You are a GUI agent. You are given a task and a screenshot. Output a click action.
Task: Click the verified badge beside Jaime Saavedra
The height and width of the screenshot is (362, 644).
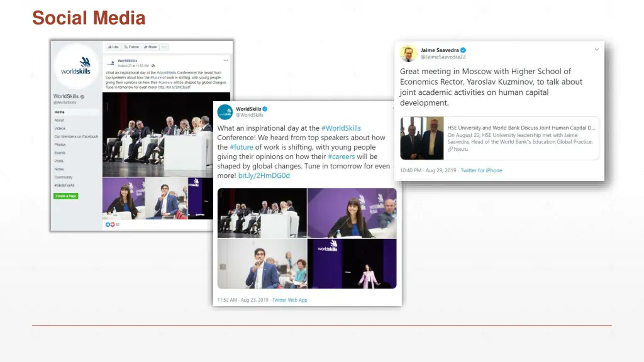[x=464, y=50]
